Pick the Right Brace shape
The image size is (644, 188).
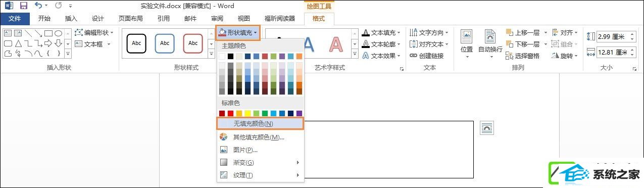[x=59, y=54]
